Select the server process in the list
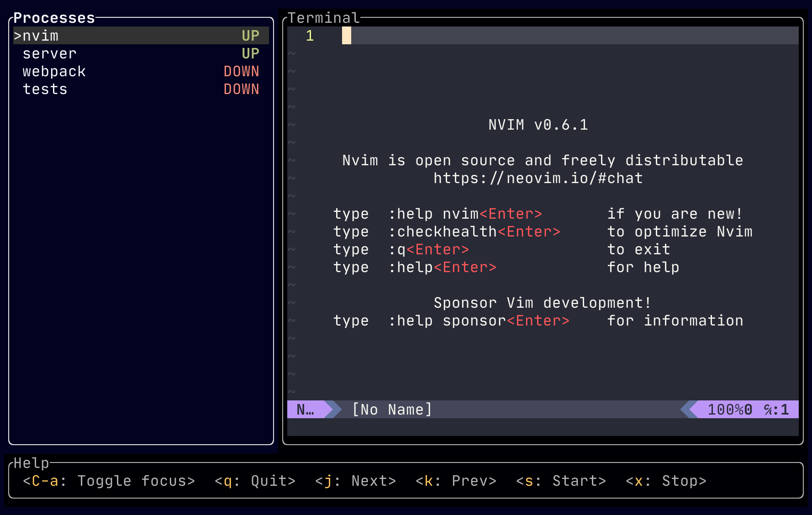 click(x=141, y=53)
